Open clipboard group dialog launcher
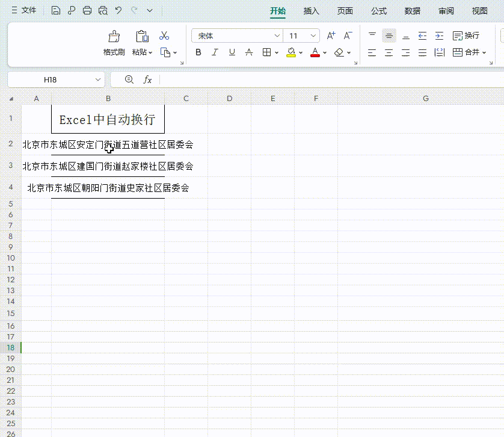 pos(182,63)
